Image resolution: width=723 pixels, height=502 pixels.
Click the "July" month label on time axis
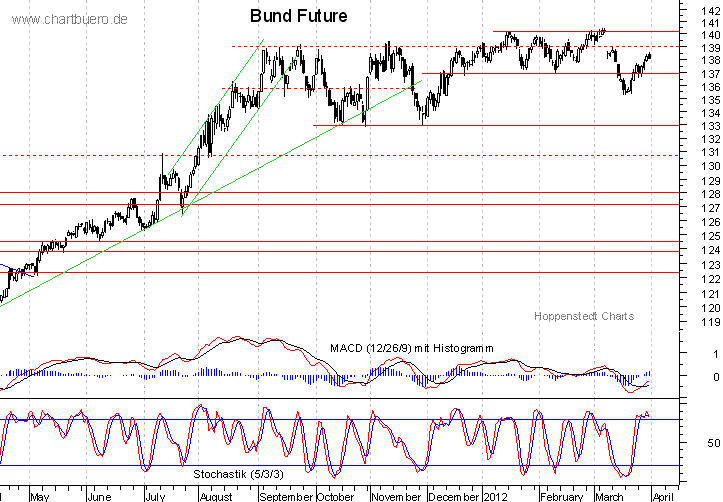pyautogui.click(x=154, y=496)
